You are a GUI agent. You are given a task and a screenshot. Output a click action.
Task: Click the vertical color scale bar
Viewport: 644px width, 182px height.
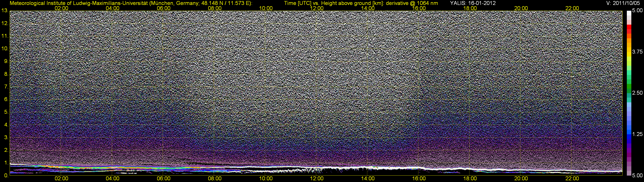tap(629, 93)
